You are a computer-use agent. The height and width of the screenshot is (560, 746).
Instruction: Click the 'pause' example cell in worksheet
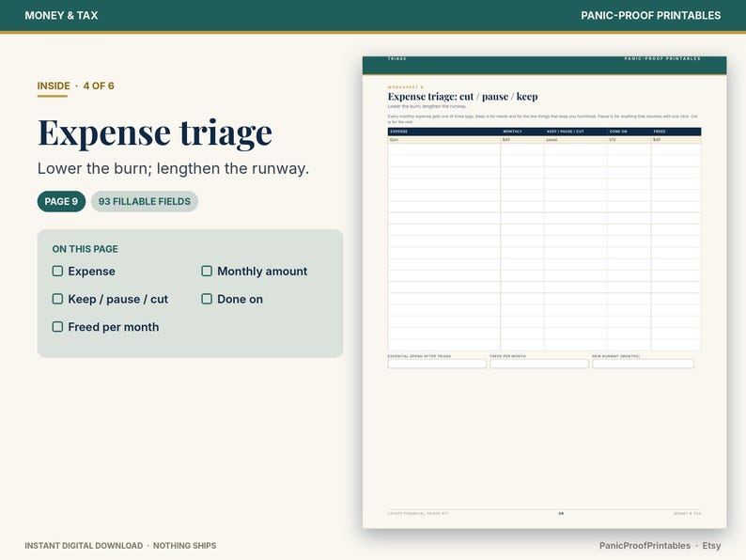pos(576,140)
